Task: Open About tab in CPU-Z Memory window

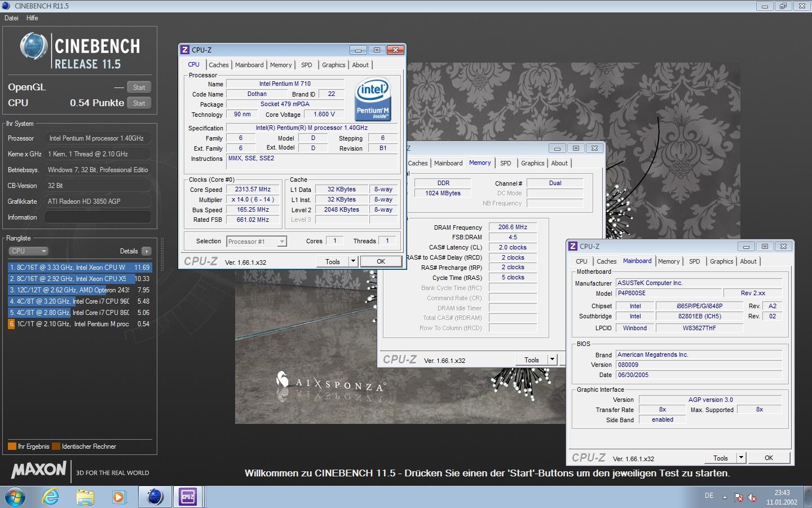Action: coord(559,163)
